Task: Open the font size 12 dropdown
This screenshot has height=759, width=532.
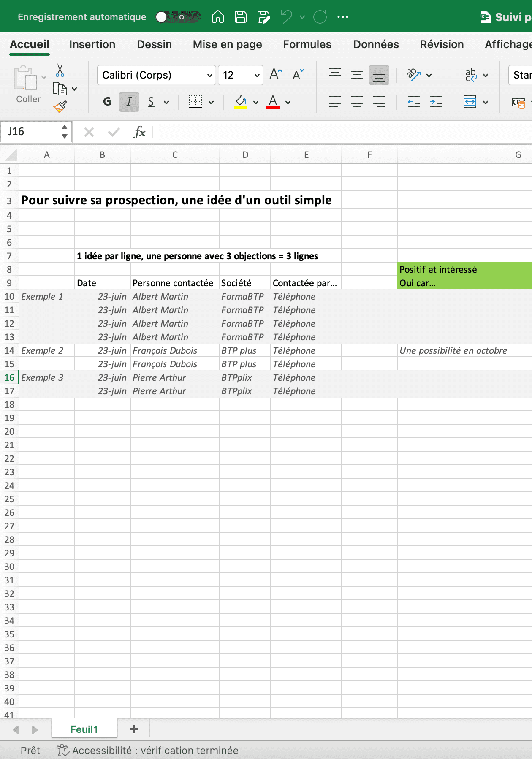Action: [241, 75]
